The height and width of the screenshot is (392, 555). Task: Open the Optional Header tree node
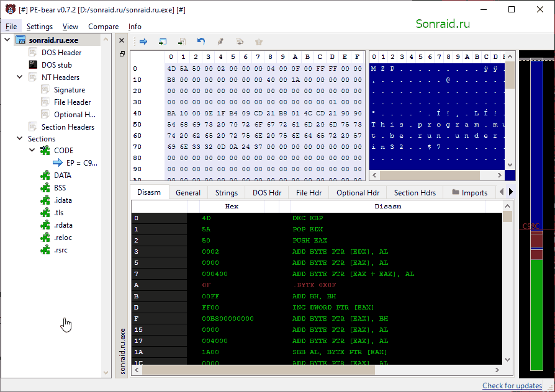[x=74, y=115]
